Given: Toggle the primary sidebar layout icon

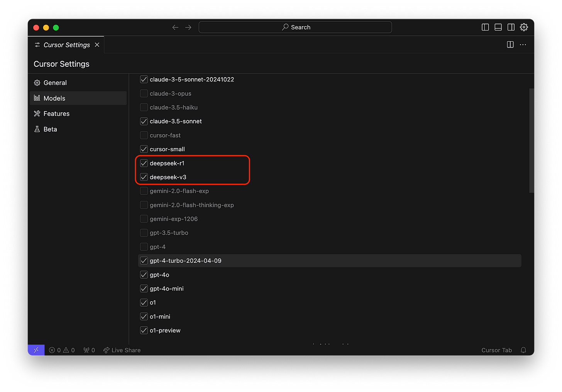Looking at the screenshot, I should [485, 27].
